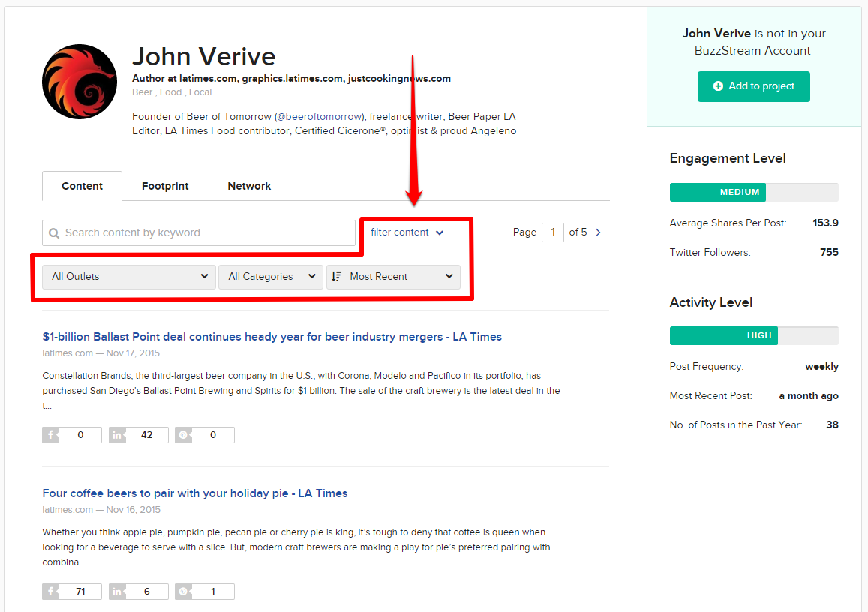Open the Ballast Point deal article headline
Screen dimensions: 868x612
pos(272,337)
